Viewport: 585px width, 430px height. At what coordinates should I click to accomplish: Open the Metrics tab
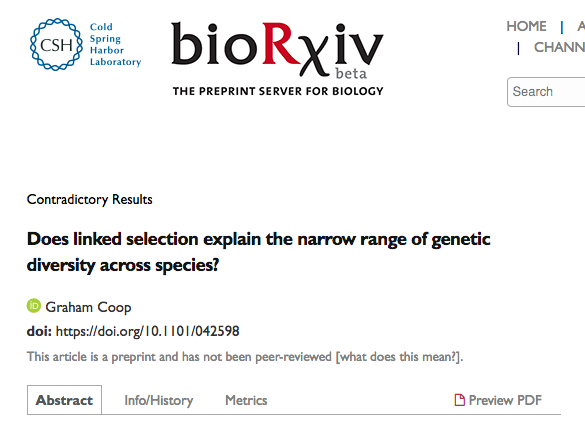coord(246,401)
